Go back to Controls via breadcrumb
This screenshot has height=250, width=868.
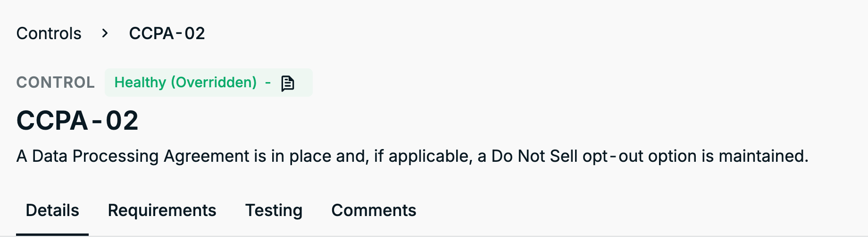click(49, 33)
